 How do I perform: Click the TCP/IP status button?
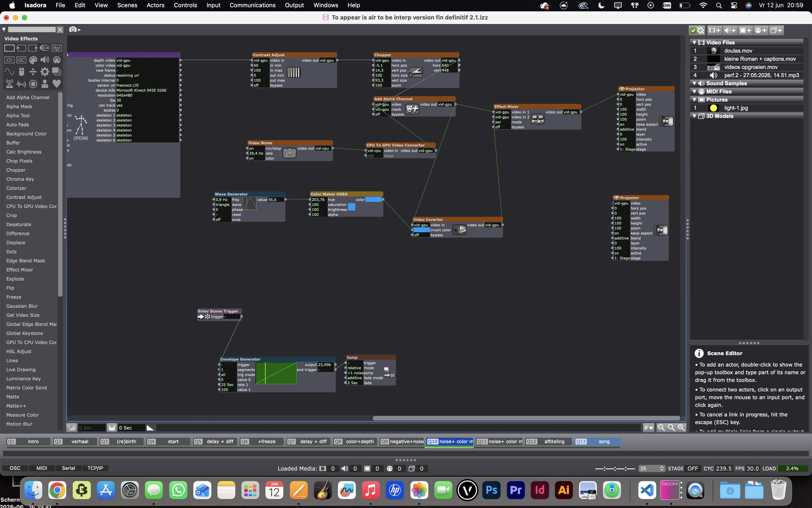tap(95, 468)
